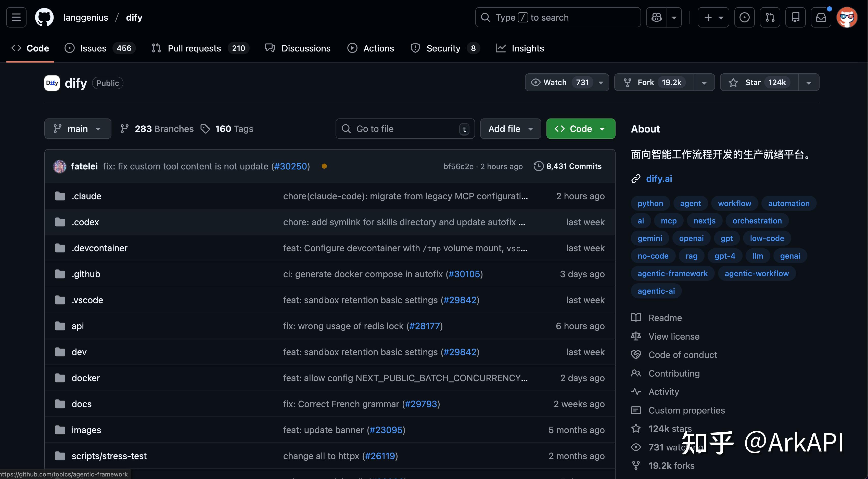Open the scripts/stress-test folder
Screen dimensions: 868x479
[109, 456]
